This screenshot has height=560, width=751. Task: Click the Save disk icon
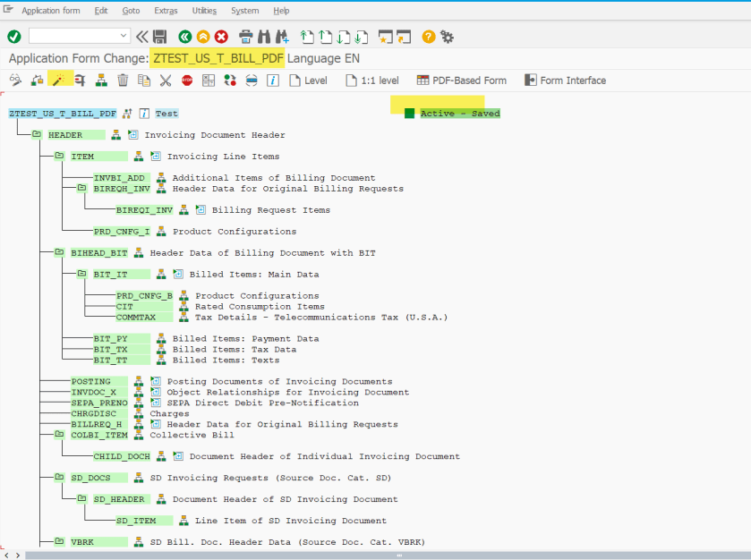(x=160, y=37)
